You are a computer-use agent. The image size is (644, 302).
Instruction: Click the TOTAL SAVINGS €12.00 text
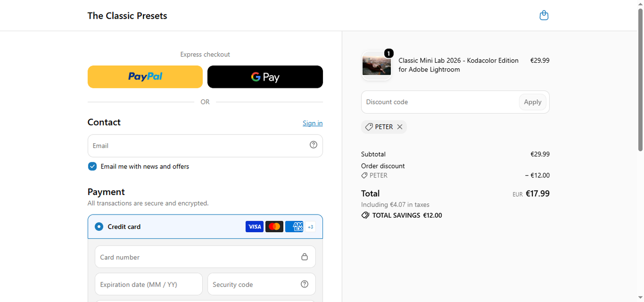pyautogui.click(x=407, y=215)
